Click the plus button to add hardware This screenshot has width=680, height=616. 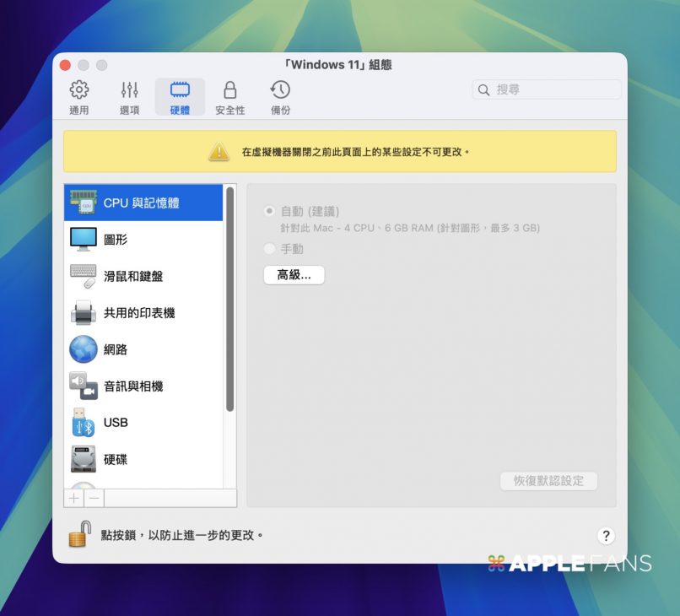(x=74, y=499)
